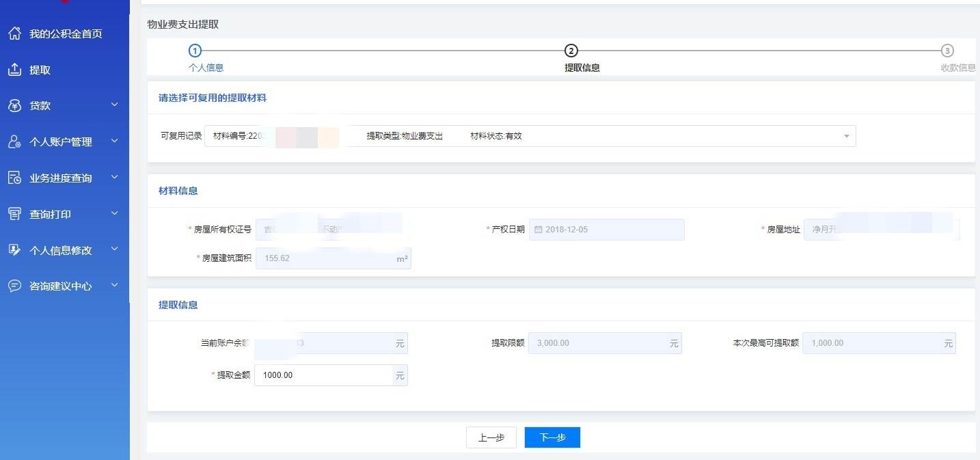The width and height of the screenshot is (980, 460).
Task: Open the 可复用记录 dropdown list
Action: (x=846, y=136)
